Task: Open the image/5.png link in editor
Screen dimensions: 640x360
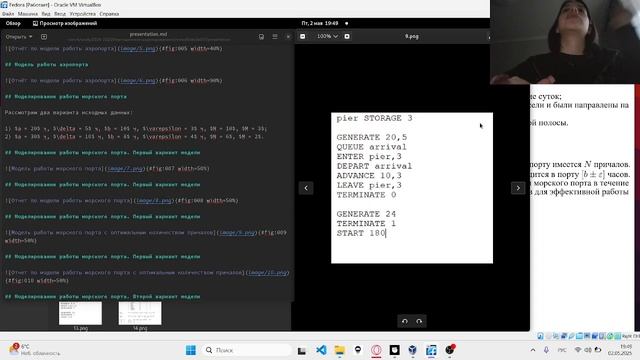Action: (x=138, y=49)
